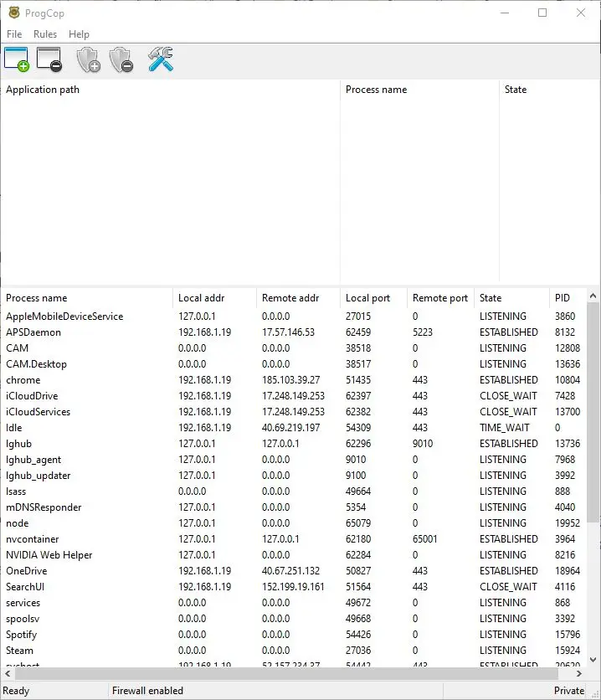The width and height of the screenshot is (601, 700).
Task: Click the resize grip in the status bar corner
Action: [x=595, y=694]
